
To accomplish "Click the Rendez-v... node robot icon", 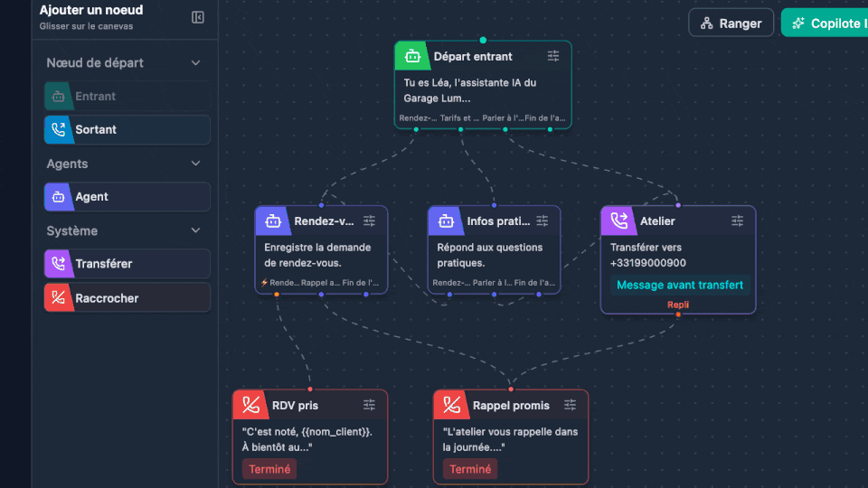I will (273, 221).
